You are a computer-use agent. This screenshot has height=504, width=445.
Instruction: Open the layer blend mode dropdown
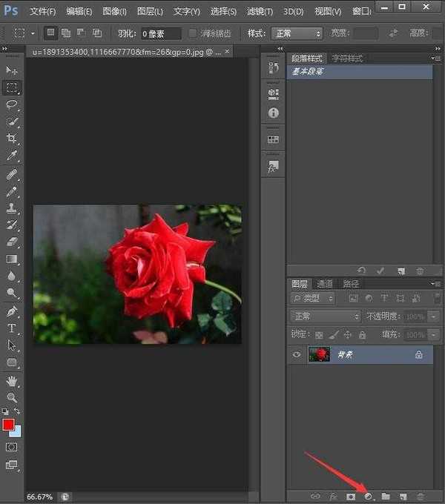(x=326, y=316)
